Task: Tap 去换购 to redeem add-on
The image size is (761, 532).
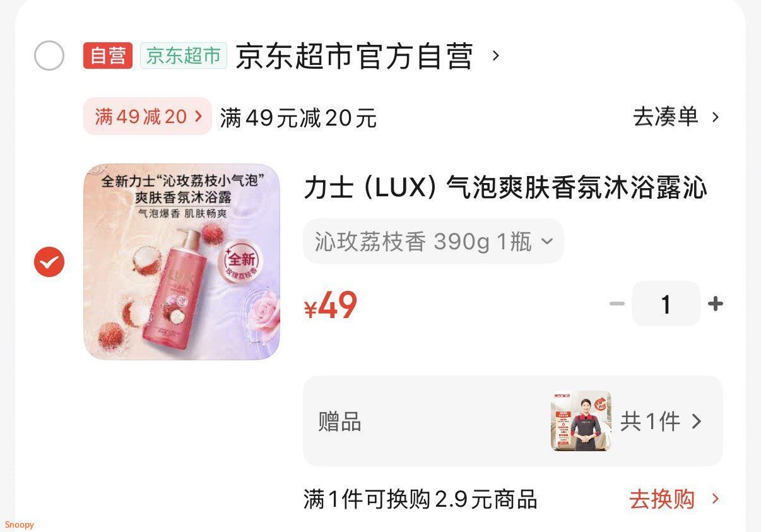Action: pos(662,499)
